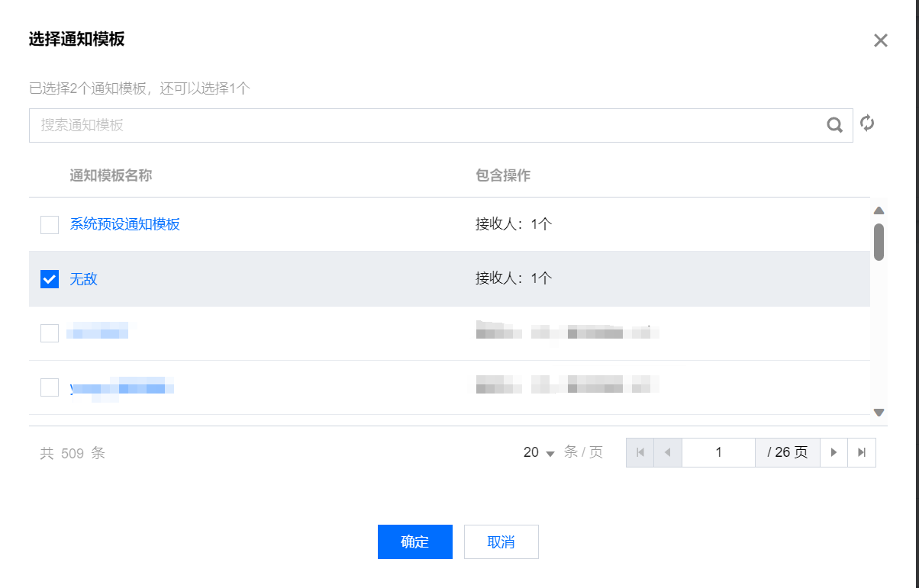
Task: Refresh the notification template list
Action: click(867, 123)
